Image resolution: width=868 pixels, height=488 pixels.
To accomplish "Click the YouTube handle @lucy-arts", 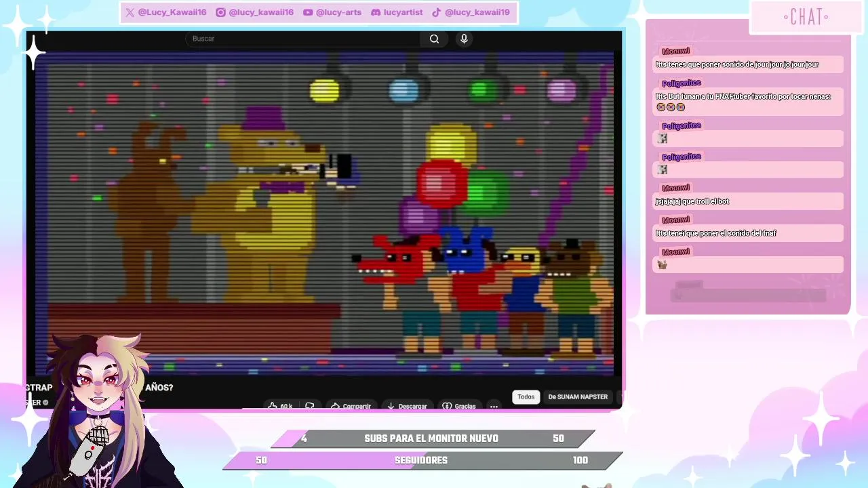I will [338, 12].
